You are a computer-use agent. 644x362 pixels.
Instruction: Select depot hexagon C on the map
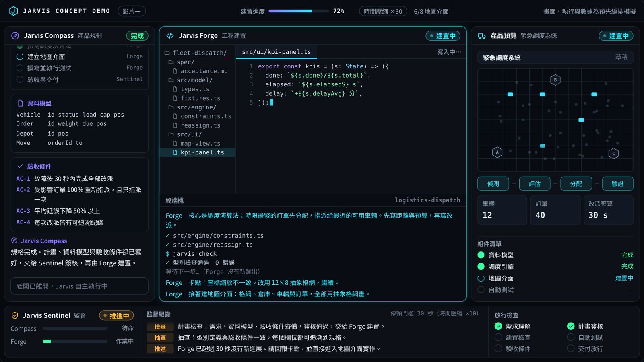613,154
